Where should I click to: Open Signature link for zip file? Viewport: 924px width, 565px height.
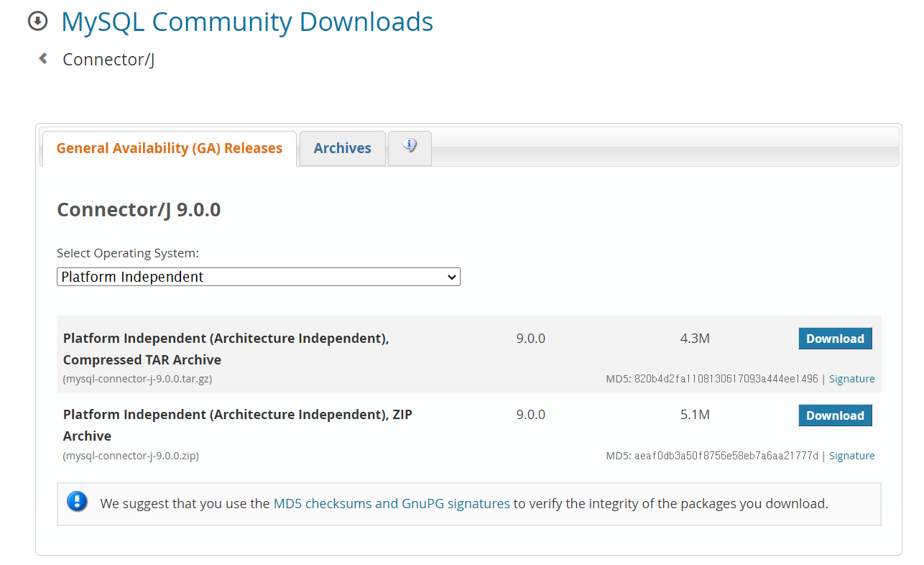pos(852,456)
